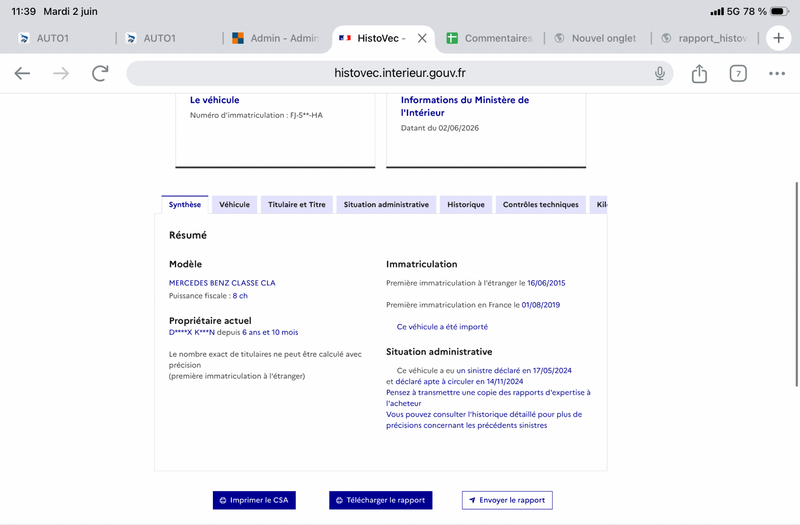Click 'Puissance fiscale : 8 ch' text

tap(208, 295)
